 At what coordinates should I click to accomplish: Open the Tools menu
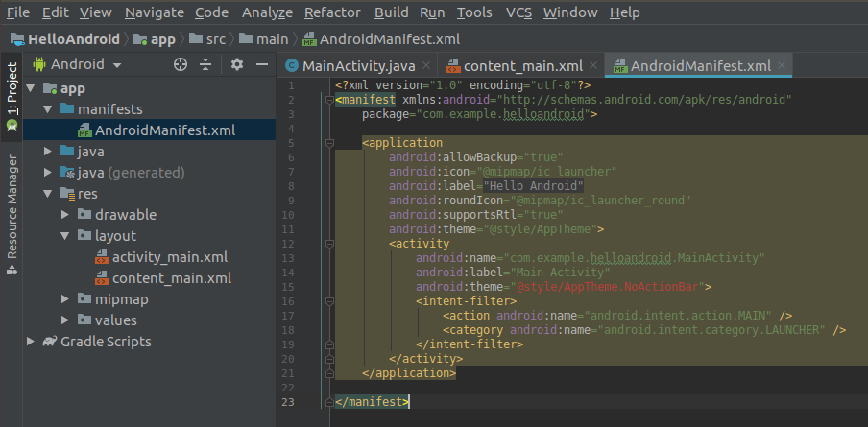474,12
